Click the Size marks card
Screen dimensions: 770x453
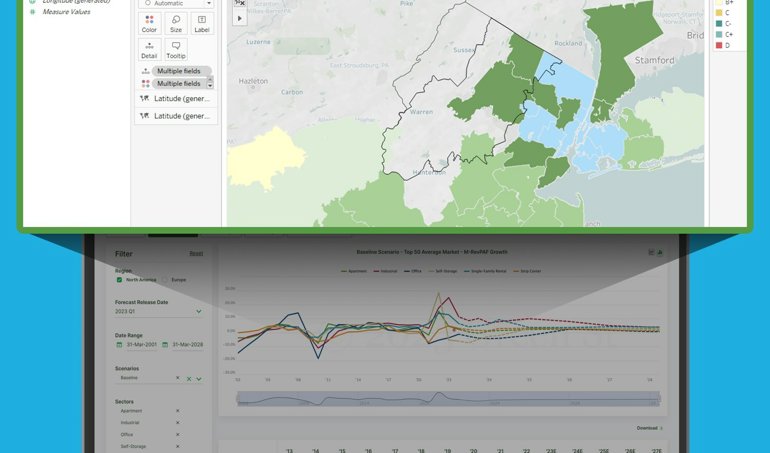(x=175, y=23)
